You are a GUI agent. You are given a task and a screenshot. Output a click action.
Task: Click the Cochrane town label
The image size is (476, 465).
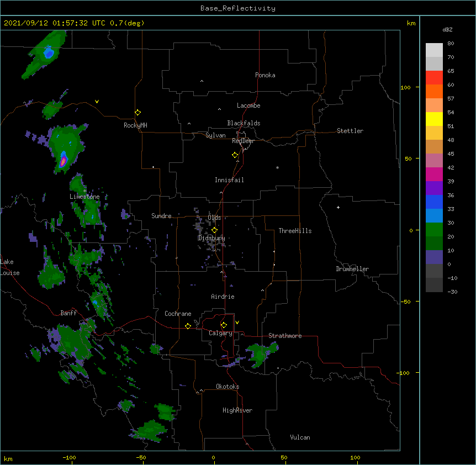[178, 314]
